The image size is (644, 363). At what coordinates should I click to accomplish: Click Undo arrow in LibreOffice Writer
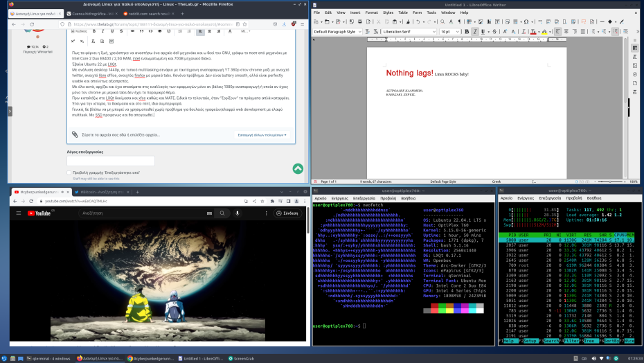[x=418, y=21]
